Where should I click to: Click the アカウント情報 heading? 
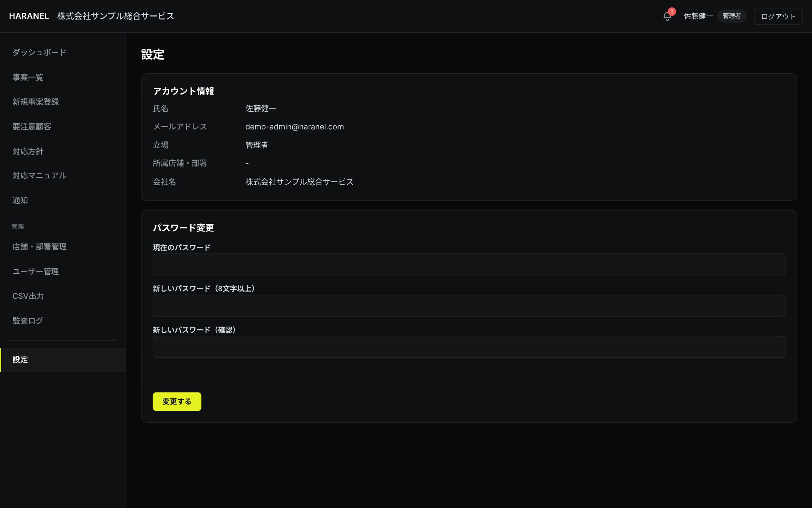coord(183,91)
